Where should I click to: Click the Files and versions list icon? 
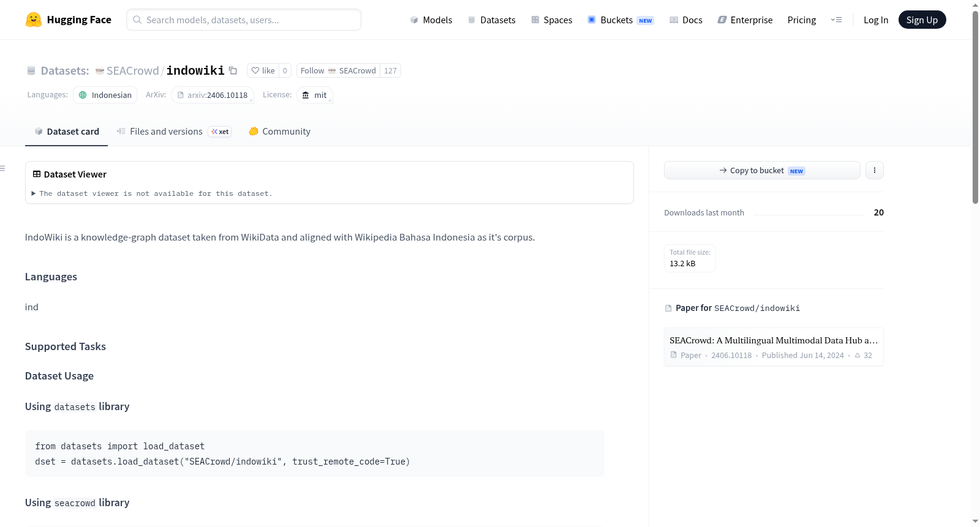[121, 131]
